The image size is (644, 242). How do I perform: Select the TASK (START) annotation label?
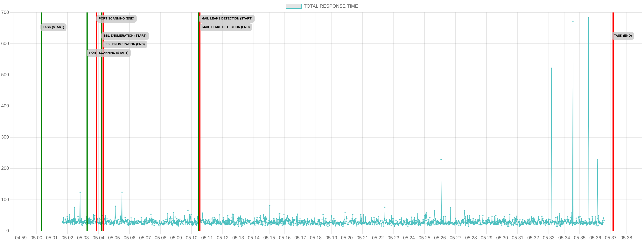53,27
